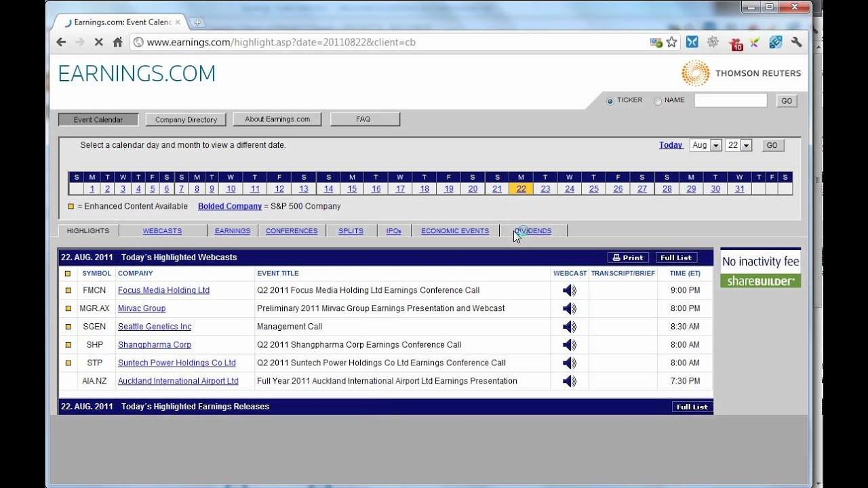Open the Seattle Genetics Inc link
The height and width of the screenshot is (488, 868).
point(155,327)
